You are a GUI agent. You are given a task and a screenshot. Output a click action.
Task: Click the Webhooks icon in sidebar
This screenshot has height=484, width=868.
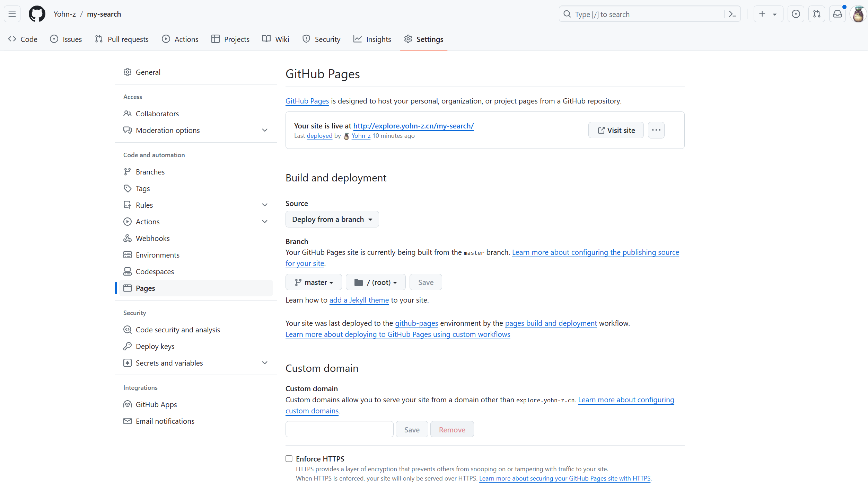coord(128,238)
